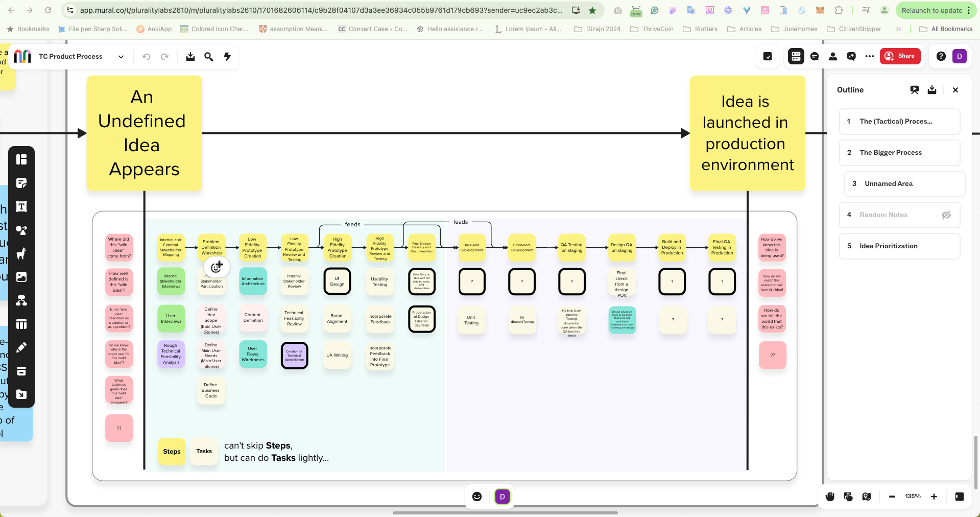Select the green User Interviews sticky
This screenshot has width=980, height=517.
point(171,319)
